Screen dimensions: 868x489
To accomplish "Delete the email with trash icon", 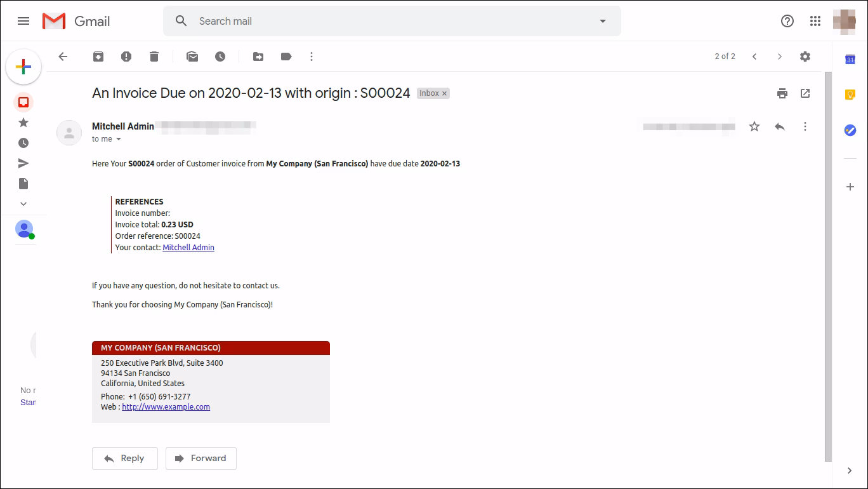I will pos(154,57).
